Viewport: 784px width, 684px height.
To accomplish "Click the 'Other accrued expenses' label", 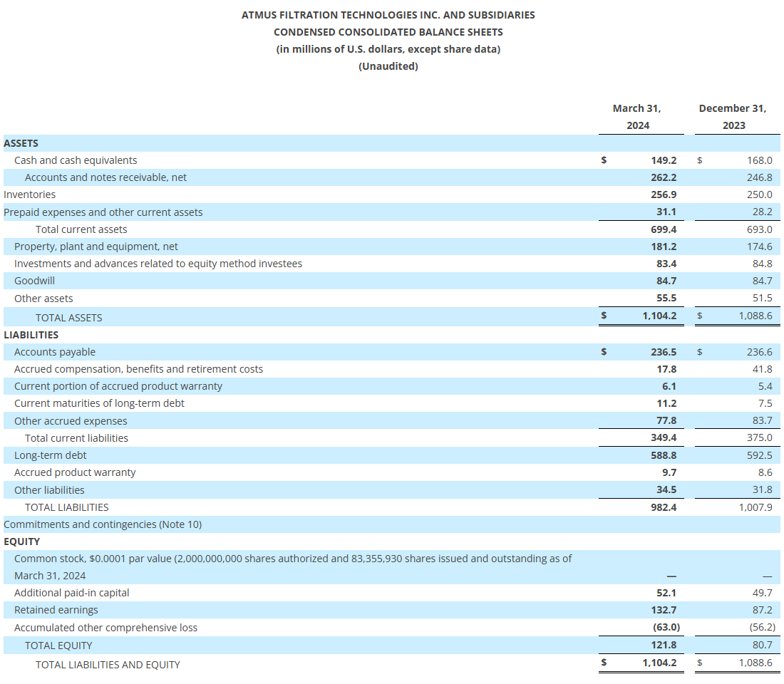I will [71, 421].
